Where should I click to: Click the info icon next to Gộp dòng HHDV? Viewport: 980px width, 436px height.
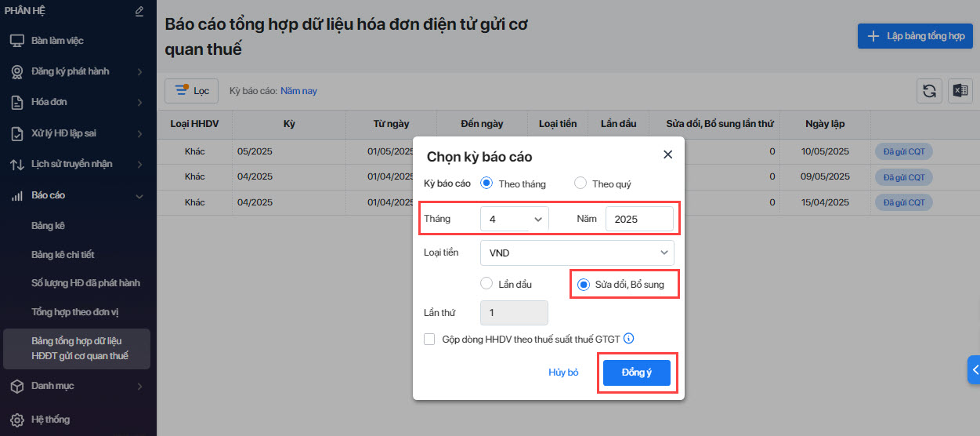click(x=628, y=339)
